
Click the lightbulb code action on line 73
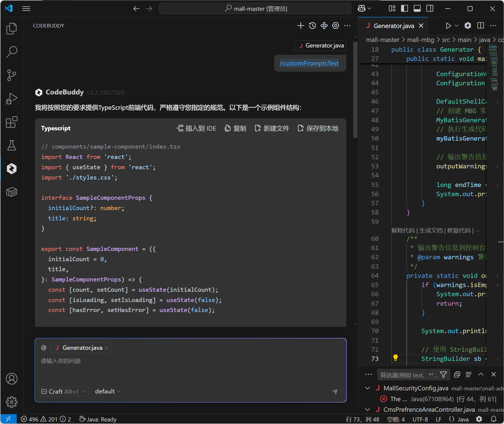pyautogui.click(x=395, y=358)
